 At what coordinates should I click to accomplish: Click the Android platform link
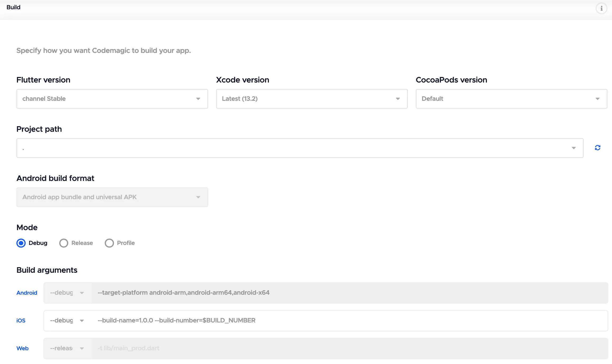coord(27,293)
